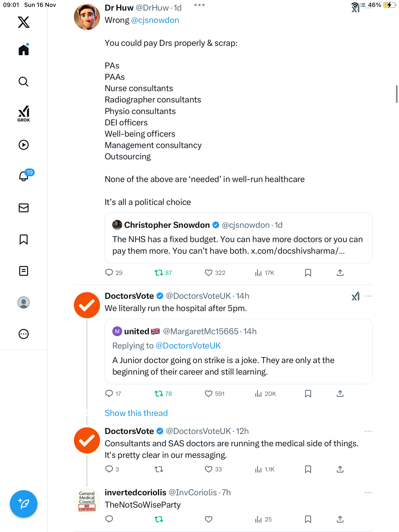Screen dimensions: 399x532
Task: Open the Lists icon in sidebar
Action: (24, 271)
